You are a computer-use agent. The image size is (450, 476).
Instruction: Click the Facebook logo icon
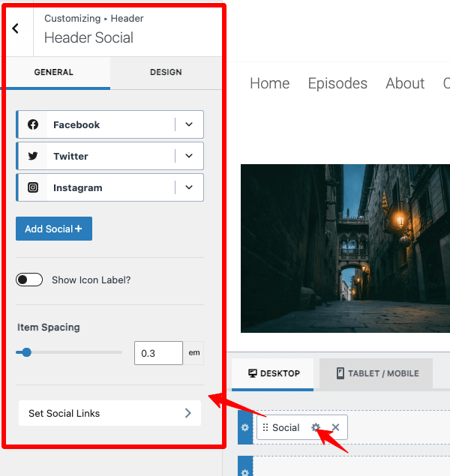point(33,124)
